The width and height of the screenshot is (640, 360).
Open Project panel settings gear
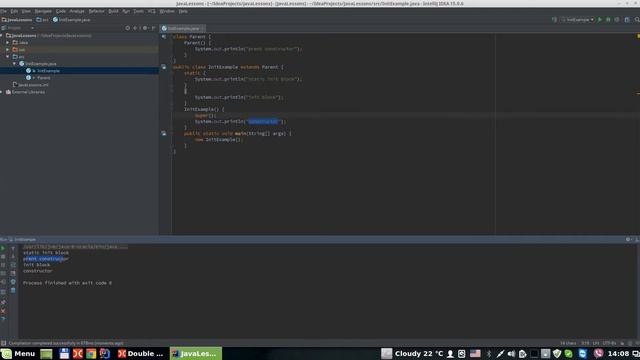(x=145, y=28)
